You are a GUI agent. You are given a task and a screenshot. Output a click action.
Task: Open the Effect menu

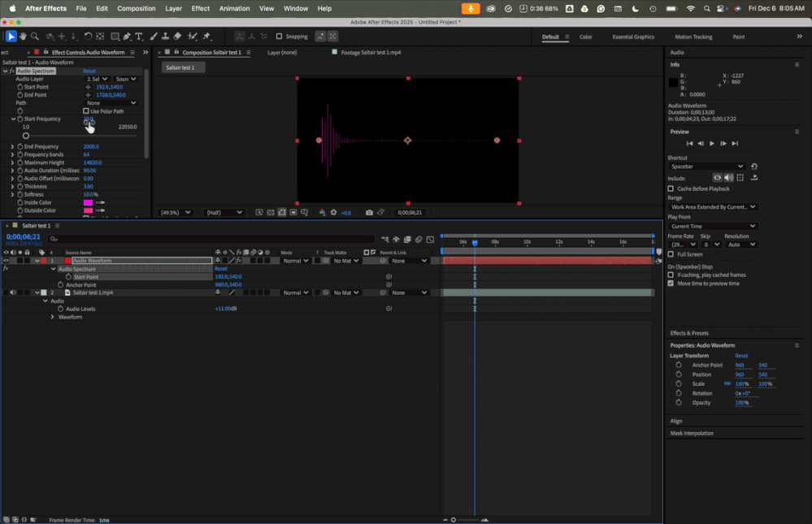[201, 8]
